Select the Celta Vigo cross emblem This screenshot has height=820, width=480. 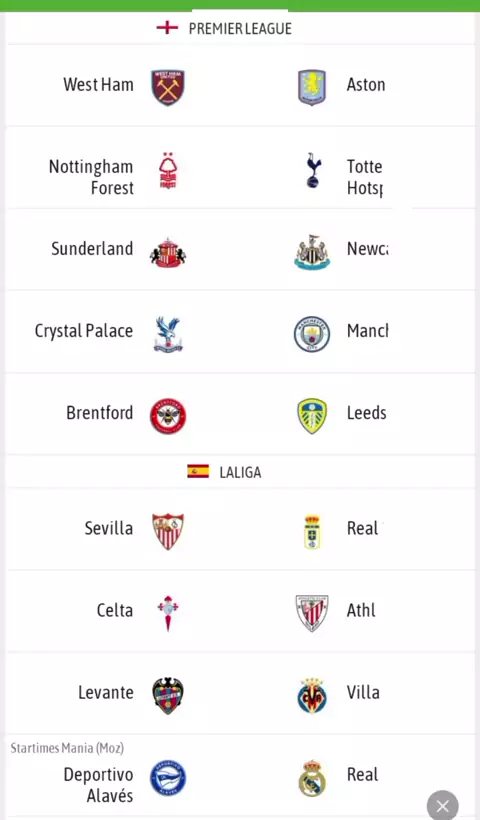(168, 613)
